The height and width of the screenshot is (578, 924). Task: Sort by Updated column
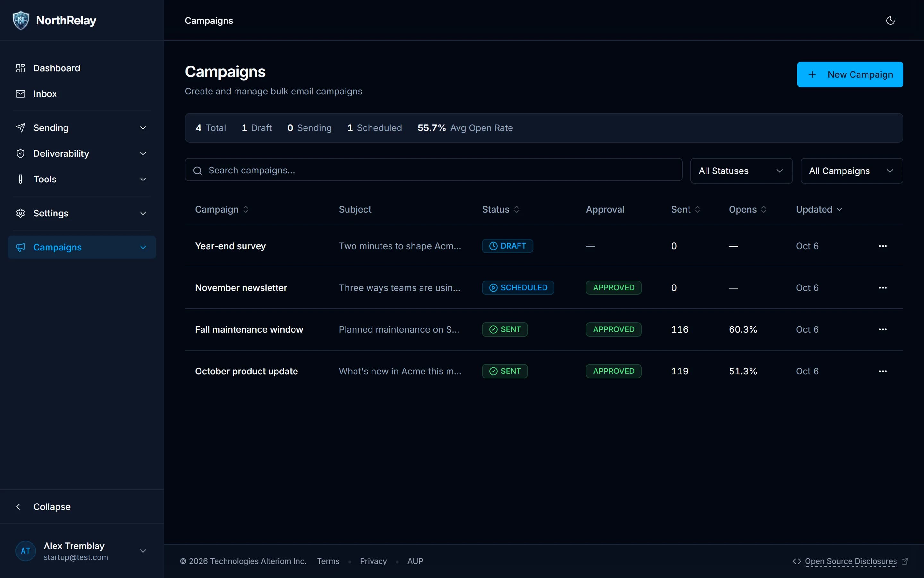(x=819, y=209)
